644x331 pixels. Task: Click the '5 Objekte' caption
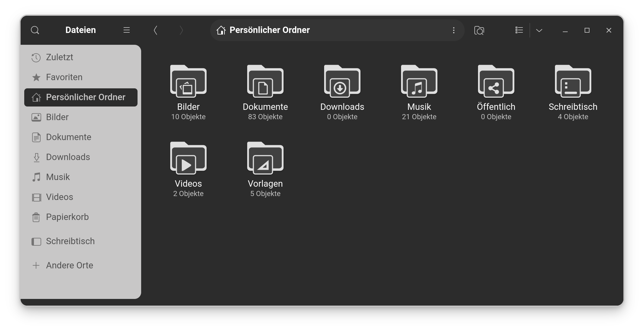point(265,194)
